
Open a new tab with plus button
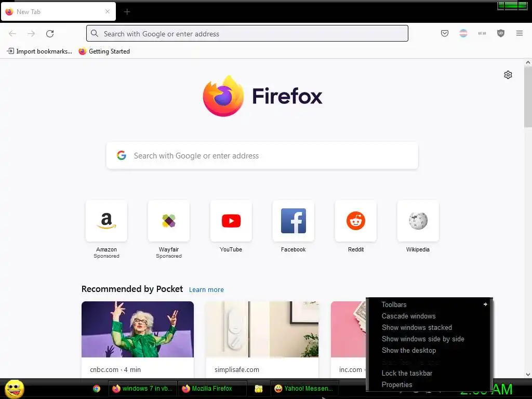click(x=127, y=12)
